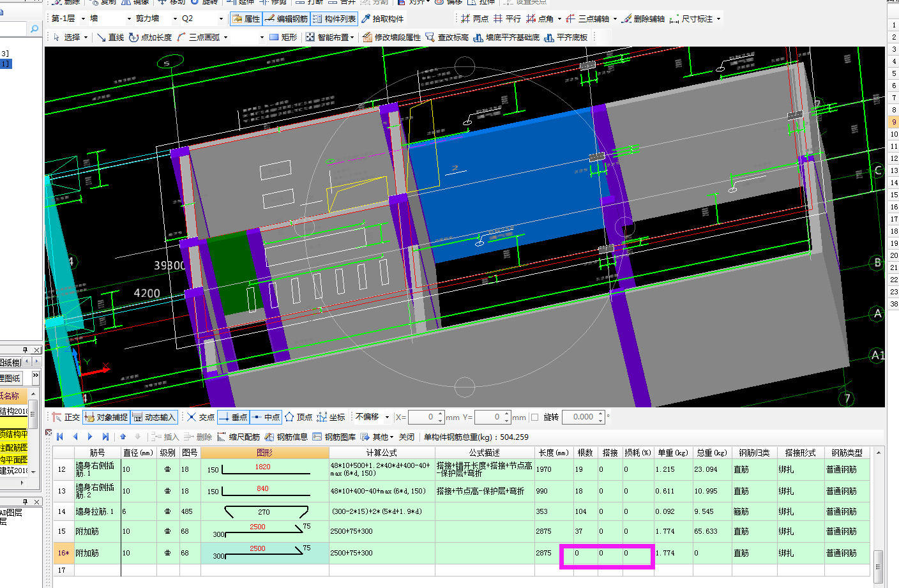
Task: Click the 计算公式 column header
Action: tap(382, 453)
